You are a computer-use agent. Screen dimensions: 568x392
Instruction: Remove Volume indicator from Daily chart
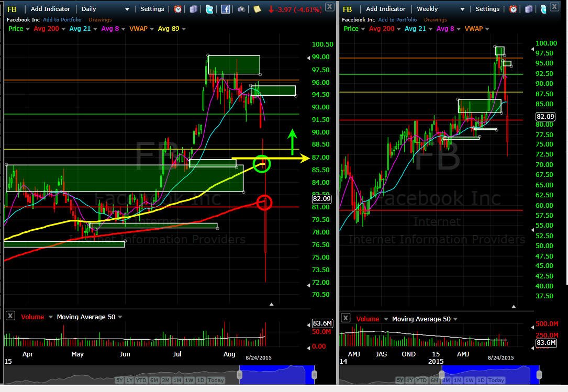pyautogui.click(x=10, y=316)
